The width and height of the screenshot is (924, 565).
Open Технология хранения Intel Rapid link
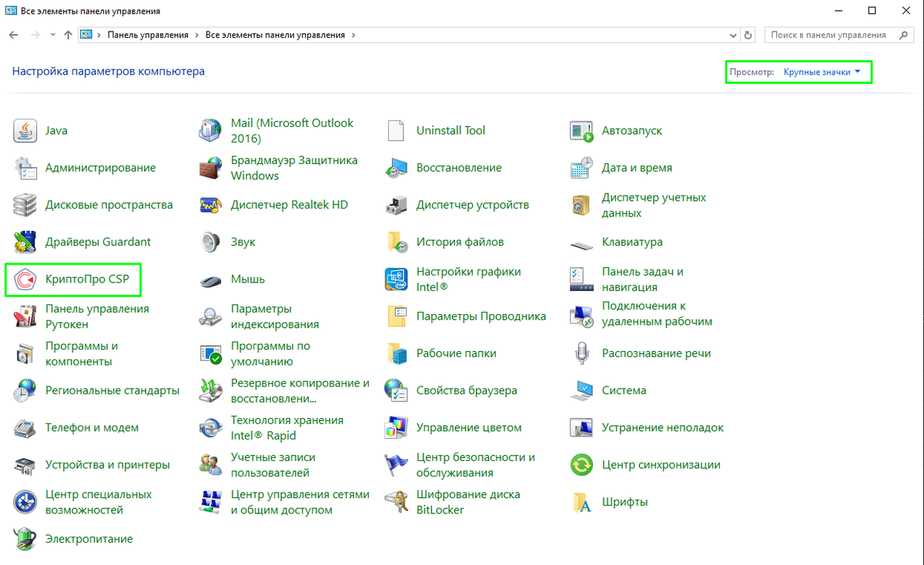[287, 427]
